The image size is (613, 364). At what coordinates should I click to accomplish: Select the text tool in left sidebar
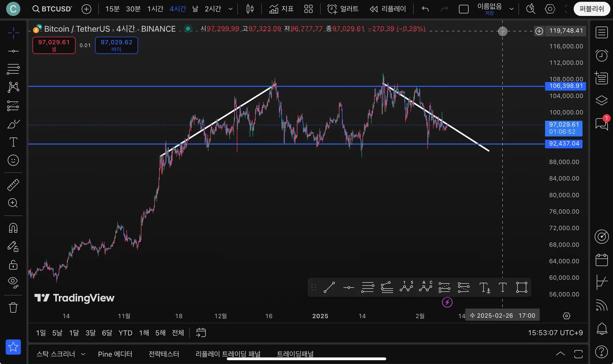(13, 142)
